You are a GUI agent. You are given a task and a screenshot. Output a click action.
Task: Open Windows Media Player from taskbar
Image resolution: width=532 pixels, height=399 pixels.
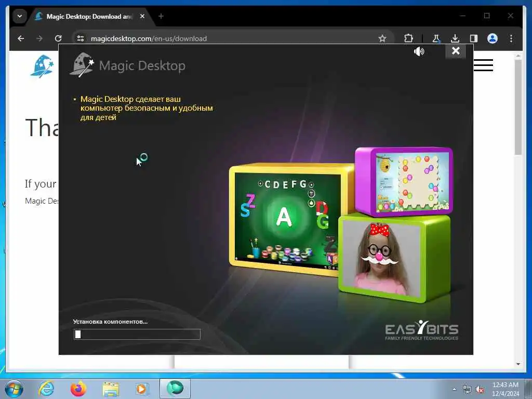(141, 389)
